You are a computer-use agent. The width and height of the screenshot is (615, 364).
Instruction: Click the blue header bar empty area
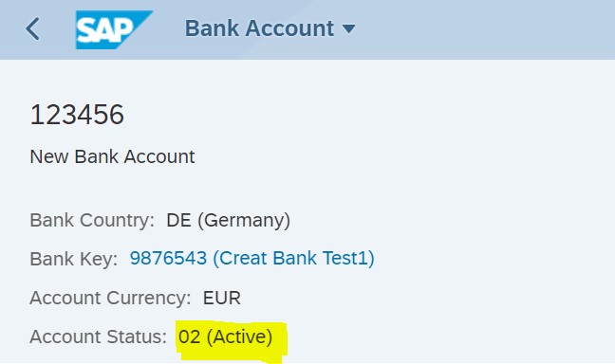click(x=484, y=29)
